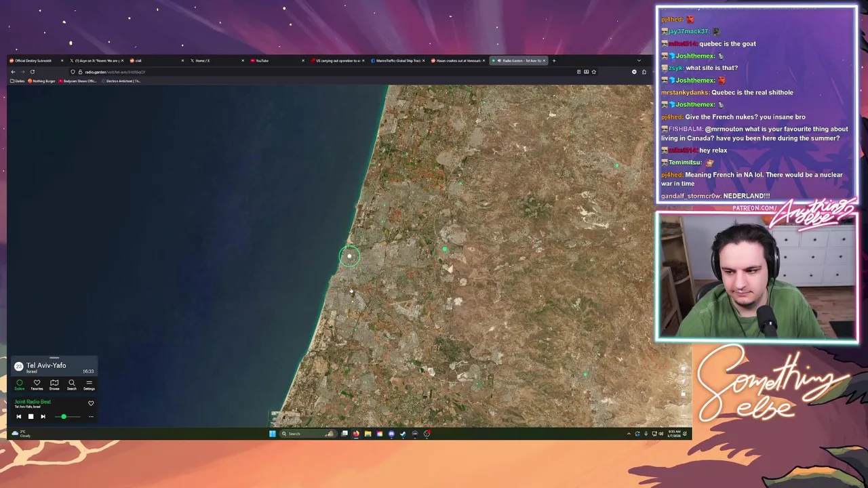The image size is (868, 488).
Task: Open OBS Studio from the taskbar
Action: point(427,434)
